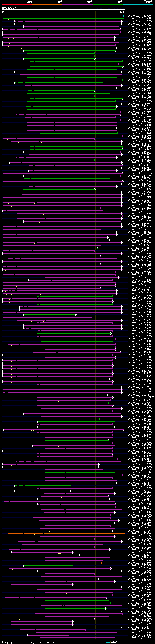This screenshot has width=155, height=644.
Task: Select hit UniRef100_Q9FXX5
Action: [139, 565]
